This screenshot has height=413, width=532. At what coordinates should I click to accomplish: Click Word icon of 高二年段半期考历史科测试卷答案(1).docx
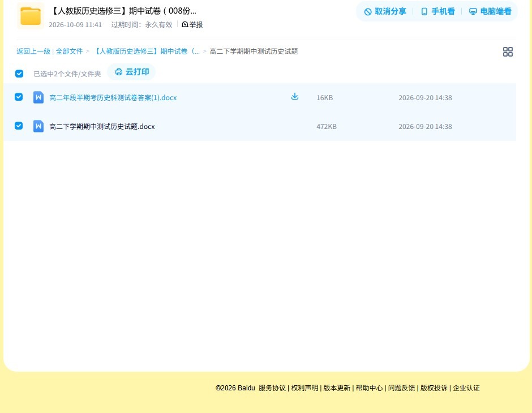click(x=38, y=97)
